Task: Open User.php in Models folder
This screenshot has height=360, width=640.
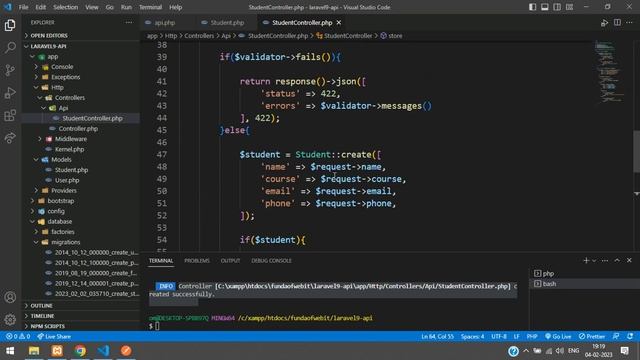Action: click(80, 180)
